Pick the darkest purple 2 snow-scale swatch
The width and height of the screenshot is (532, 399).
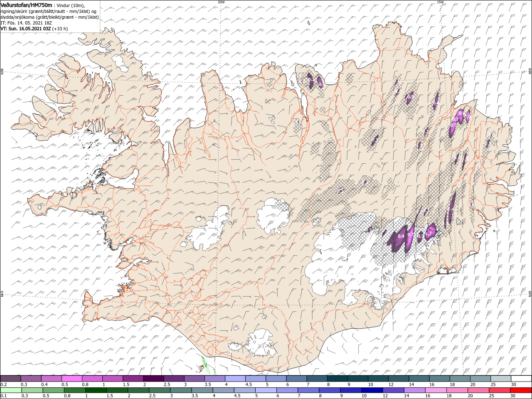[153, 379]
